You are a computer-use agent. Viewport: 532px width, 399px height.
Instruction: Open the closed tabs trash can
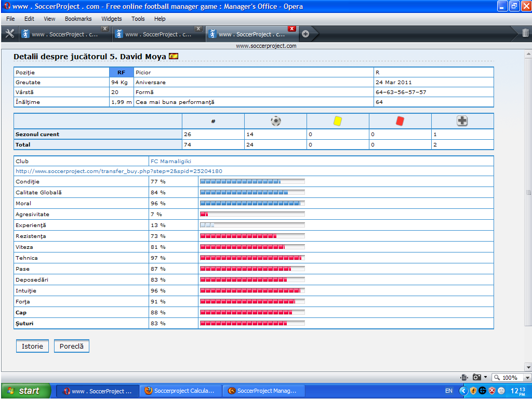pyautogui.click(x=525, y=33)
